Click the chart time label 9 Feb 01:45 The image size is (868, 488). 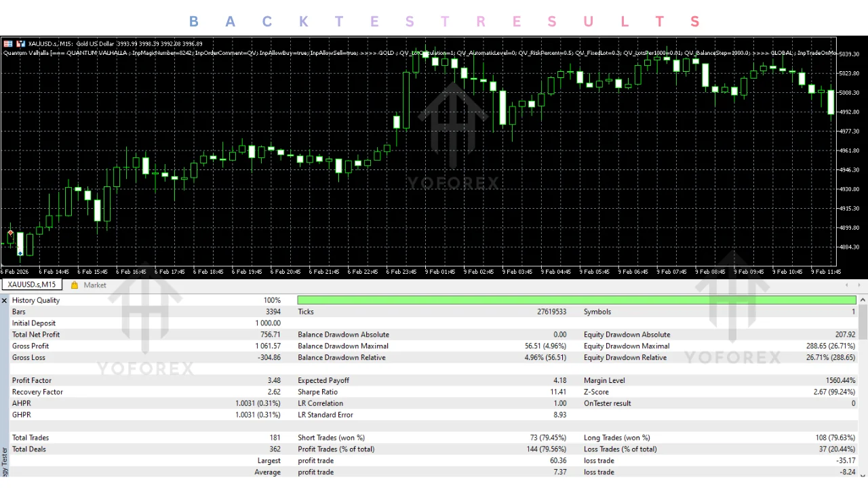(440, 272)
